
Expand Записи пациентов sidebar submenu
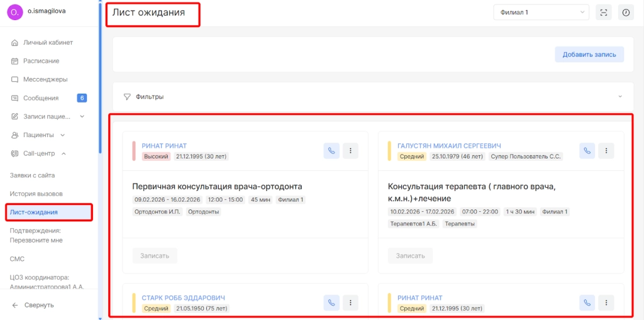tap(82, 116)
